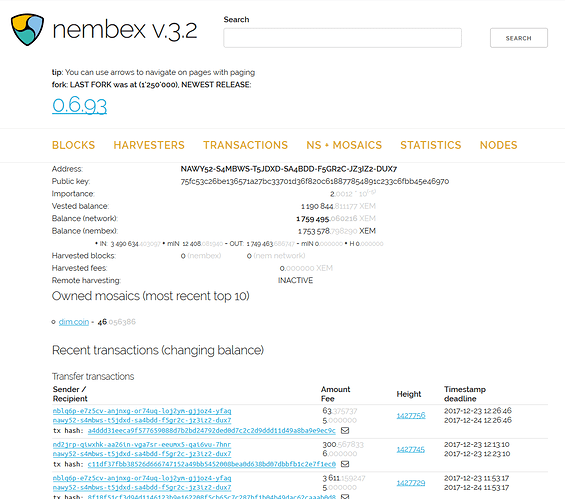Viewport: 565px width, 499px height.
Task: Open tx hash starting with c11df37fbb38
Action: 212,464
